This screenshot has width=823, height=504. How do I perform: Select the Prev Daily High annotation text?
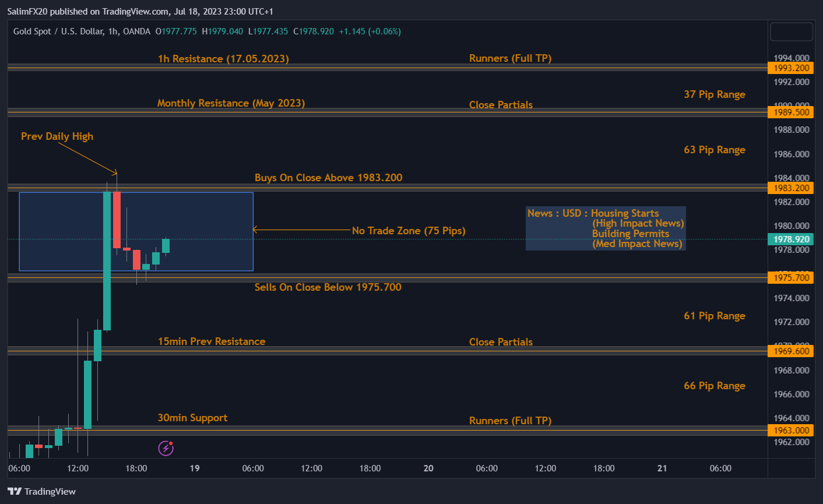pyautogui.click(x=57, y=136)
